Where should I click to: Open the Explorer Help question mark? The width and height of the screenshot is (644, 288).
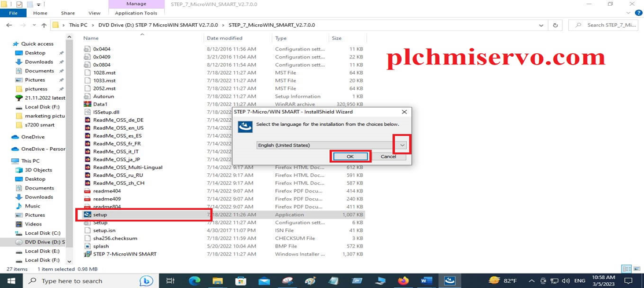tap(639, 13)
